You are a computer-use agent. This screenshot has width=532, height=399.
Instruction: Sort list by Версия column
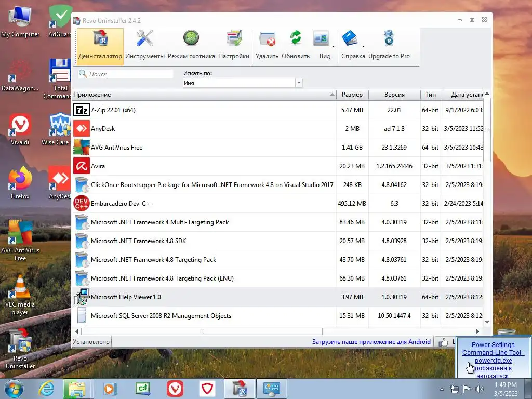pyautogui.click(x=394, y=95)
